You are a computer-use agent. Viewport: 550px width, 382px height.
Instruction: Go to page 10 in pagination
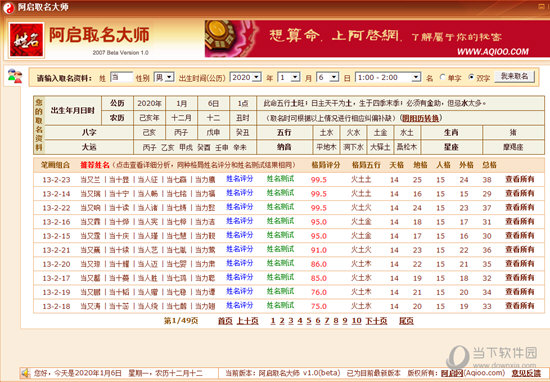(x=356, y=321)
